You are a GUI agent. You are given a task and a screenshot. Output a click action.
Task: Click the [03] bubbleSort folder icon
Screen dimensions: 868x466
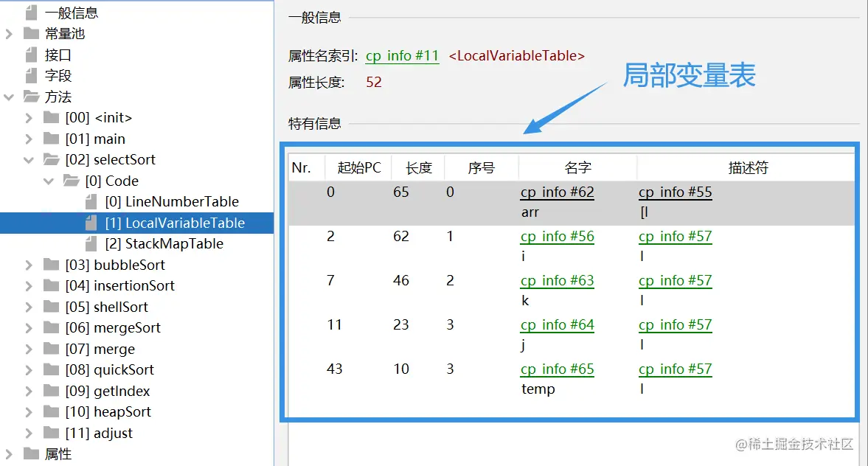tap(52, 265)
